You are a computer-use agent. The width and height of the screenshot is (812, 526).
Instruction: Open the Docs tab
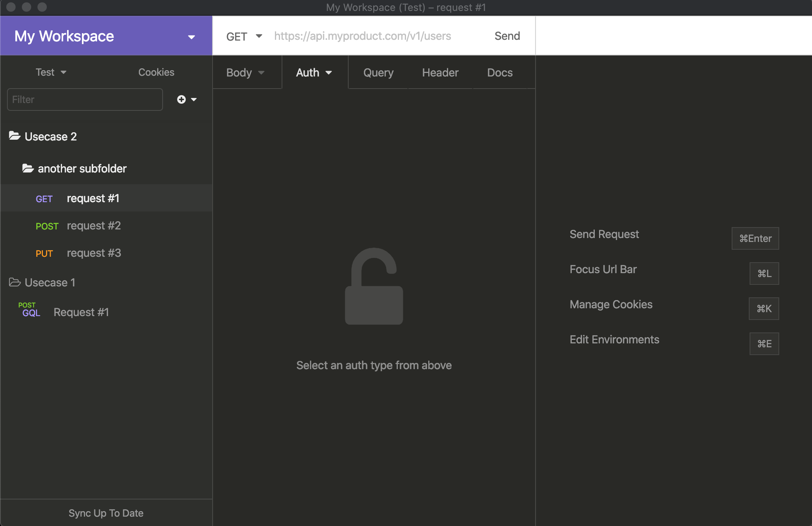click(500, 73)
